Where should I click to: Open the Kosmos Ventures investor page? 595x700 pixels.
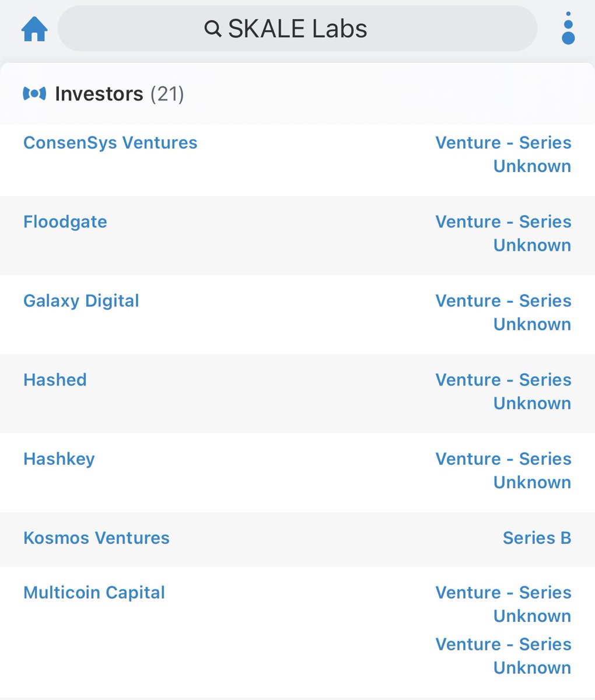point(96,538)
